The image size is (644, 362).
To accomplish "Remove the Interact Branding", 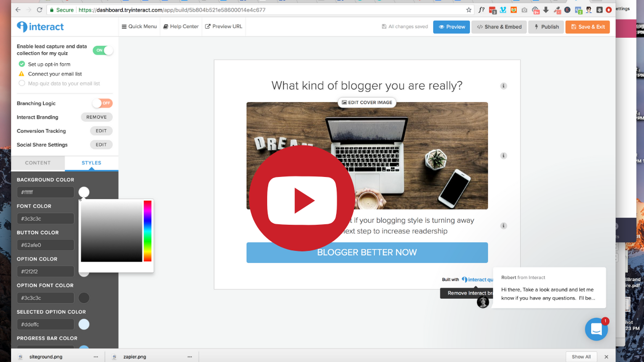I will [x=97, y=117].
